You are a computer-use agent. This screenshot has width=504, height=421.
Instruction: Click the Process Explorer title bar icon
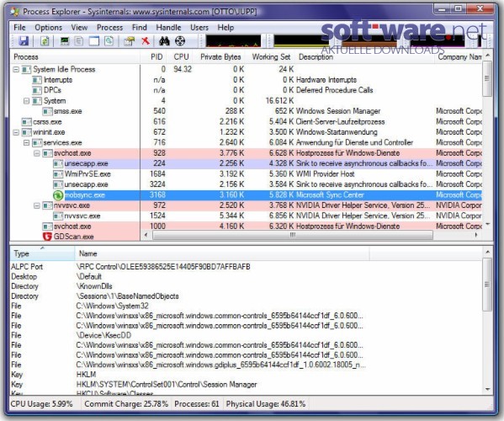pyautogui.click(x=14, y=12)
